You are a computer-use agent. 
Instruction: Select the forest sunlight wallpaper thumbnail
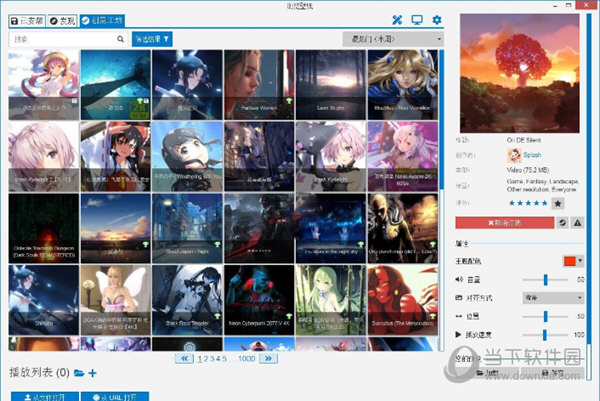pos(331,85)
